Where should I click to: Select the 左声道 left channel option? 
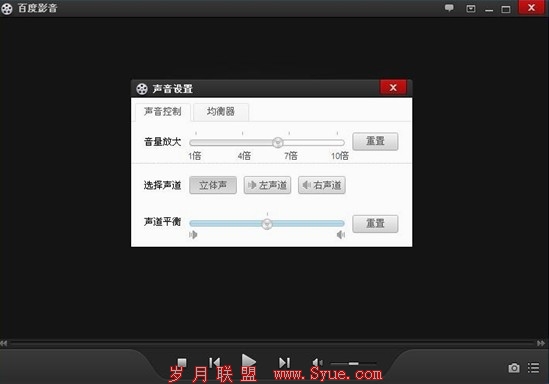pyautogui.click(x=267, y=185)
